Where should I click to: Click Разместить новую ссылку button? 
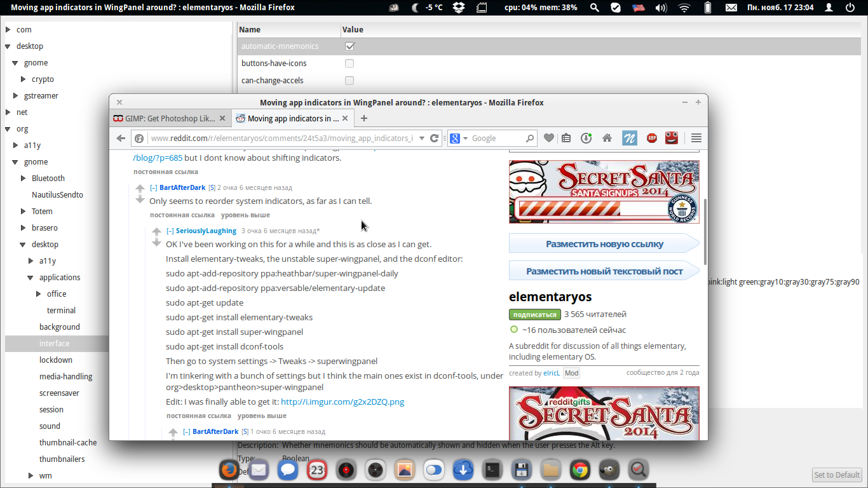coord(604,243)
